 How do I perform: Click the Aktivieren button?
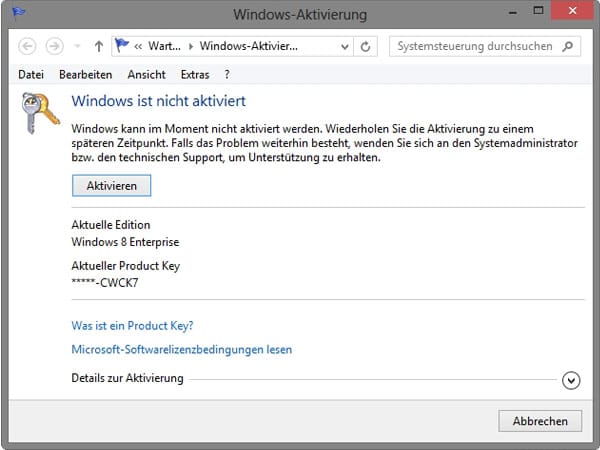pos(112,186)
